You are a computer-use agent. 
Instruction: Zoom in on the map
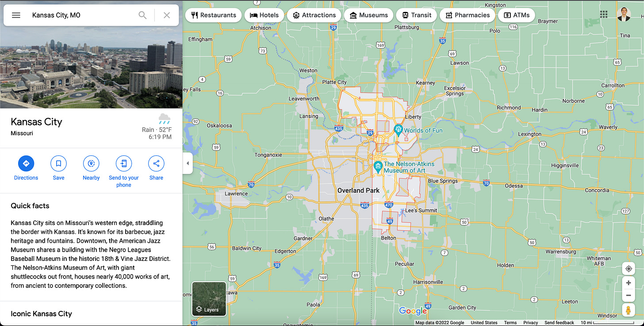pyautogui.click(x=628, y=283)
